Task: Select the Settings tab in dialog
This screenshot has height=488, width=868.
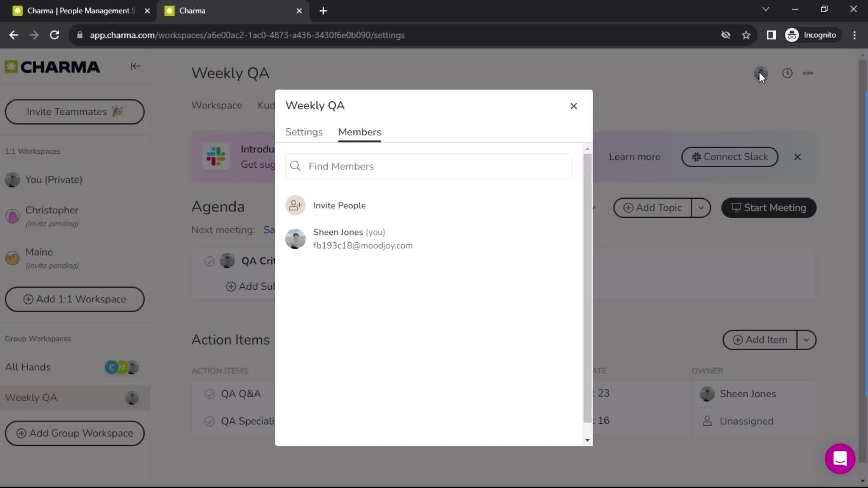Action: tap(304, 131)
